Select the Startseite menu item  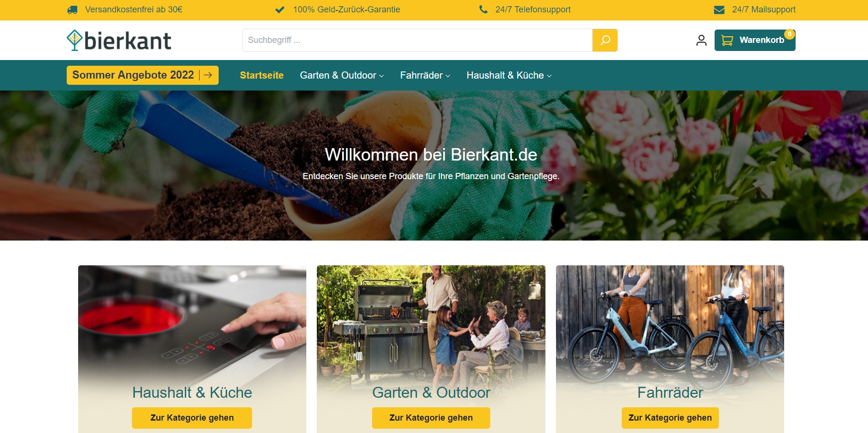coord(262,75)
